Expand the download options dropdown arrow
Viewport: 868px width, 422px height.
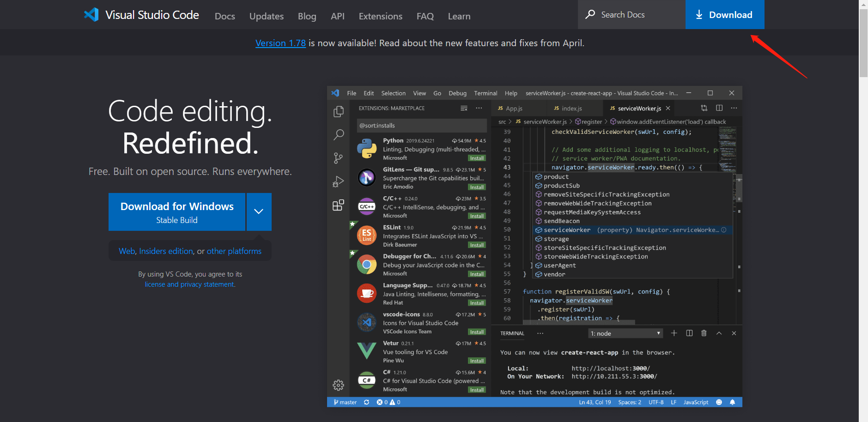click(x=259, y=212)
